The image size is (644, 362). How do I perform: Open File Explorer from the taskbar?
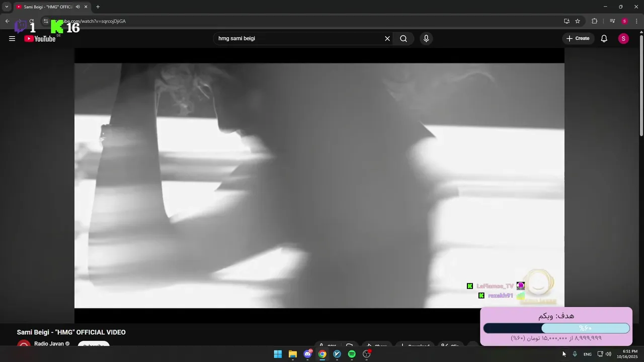293,354
